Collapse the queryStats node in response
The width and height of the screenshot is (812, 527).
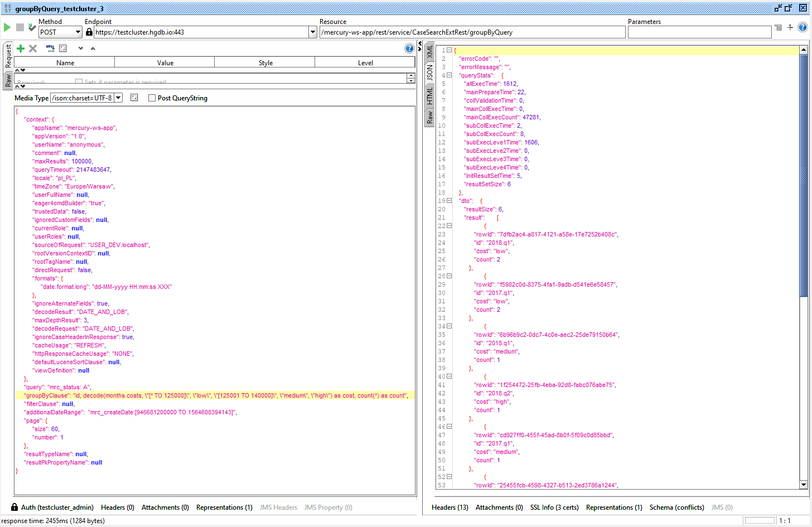(449, 75)
